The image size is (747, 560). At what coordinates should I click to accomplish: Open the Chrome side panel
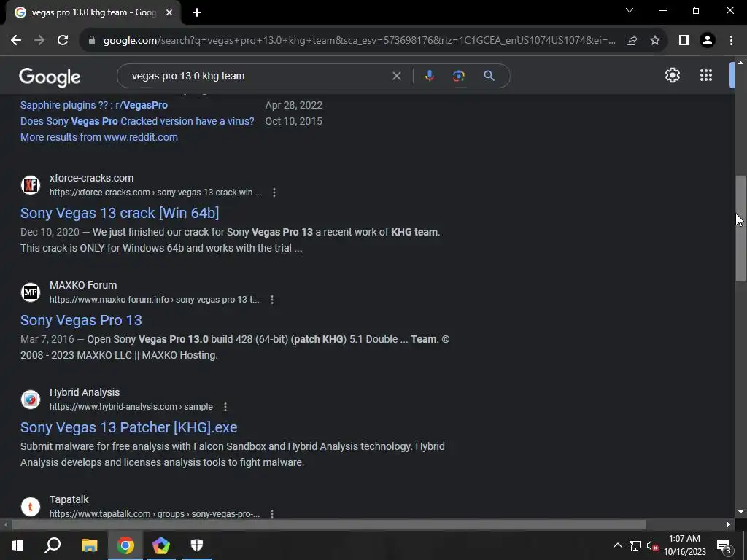point(684,41)
